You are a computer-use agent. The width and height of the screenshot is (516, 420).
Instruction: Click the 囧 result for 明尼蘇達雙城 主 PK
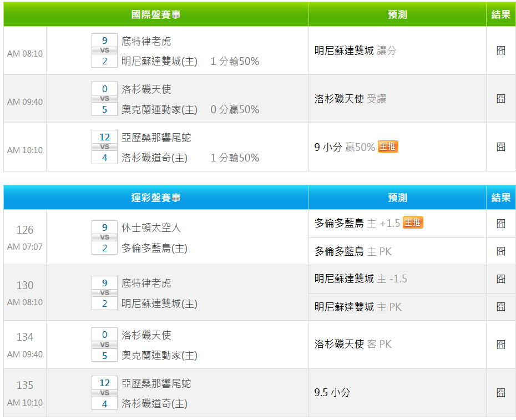[x=501, y=307]
